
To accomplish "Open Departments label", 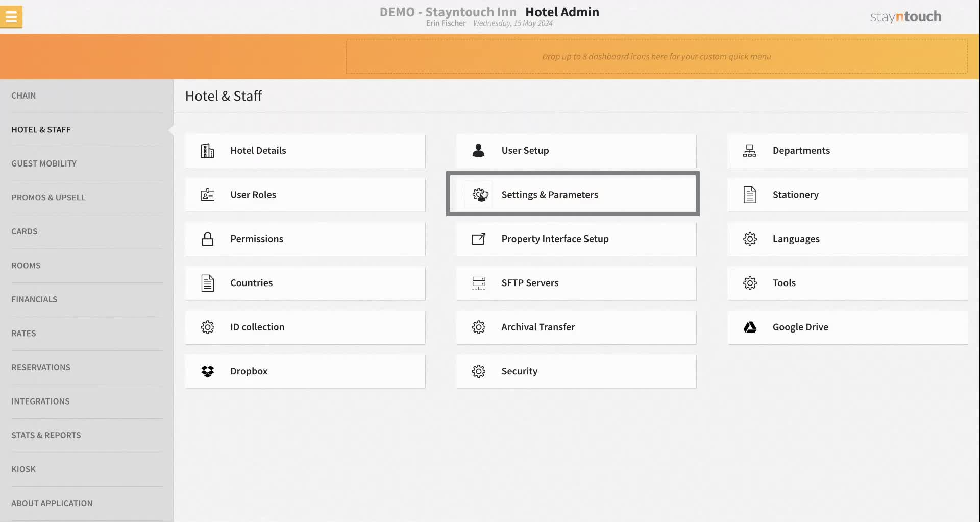I will tap(801, 151).
